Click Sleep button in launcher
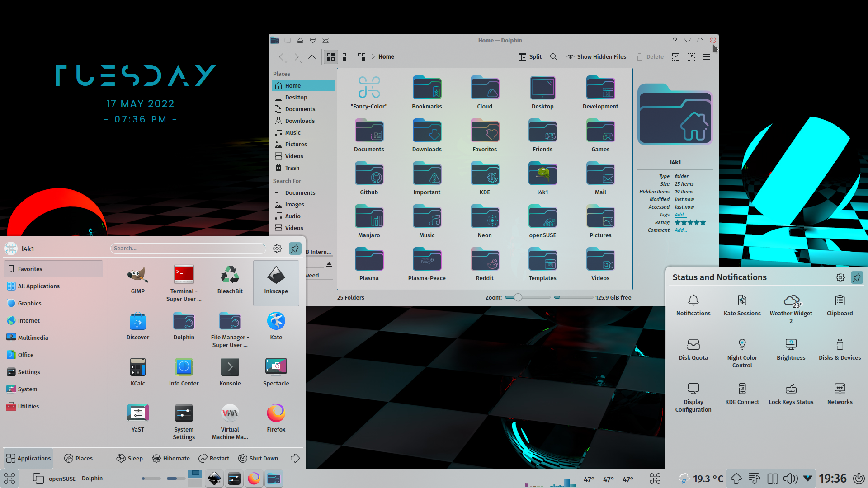The height and width of the screenshot is (488, 868). point(130,458)
